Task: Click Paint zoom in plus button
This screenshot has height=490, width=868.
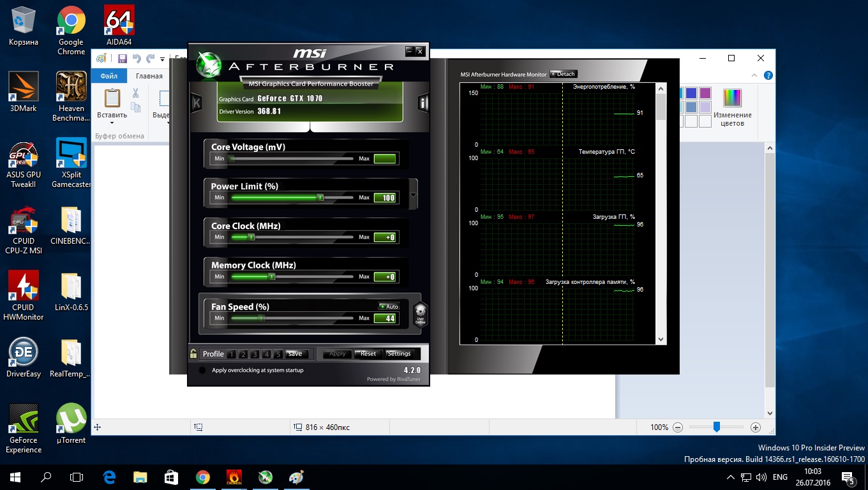Action: (x=756, y=427)
